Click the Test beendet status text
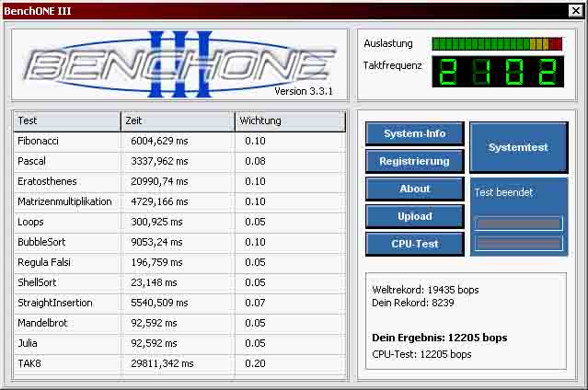 click(x=503, y=193)
